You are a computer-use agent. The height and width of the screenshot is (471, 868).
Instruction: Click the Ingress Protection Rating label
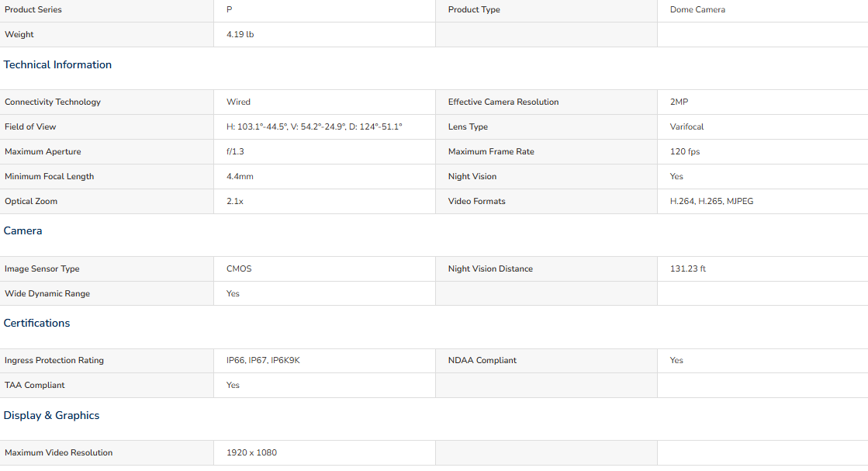coord(54,360)
